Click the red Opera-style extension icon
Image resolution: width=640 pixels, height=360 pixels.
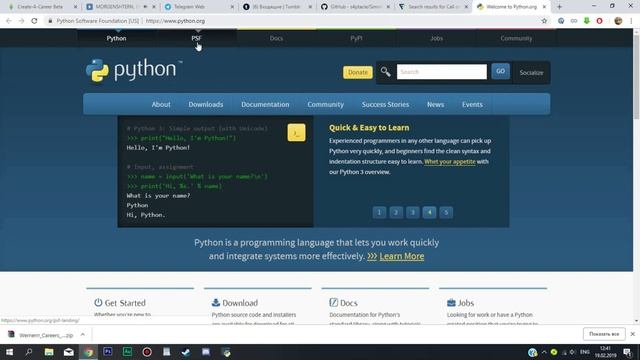coord(599,21)
